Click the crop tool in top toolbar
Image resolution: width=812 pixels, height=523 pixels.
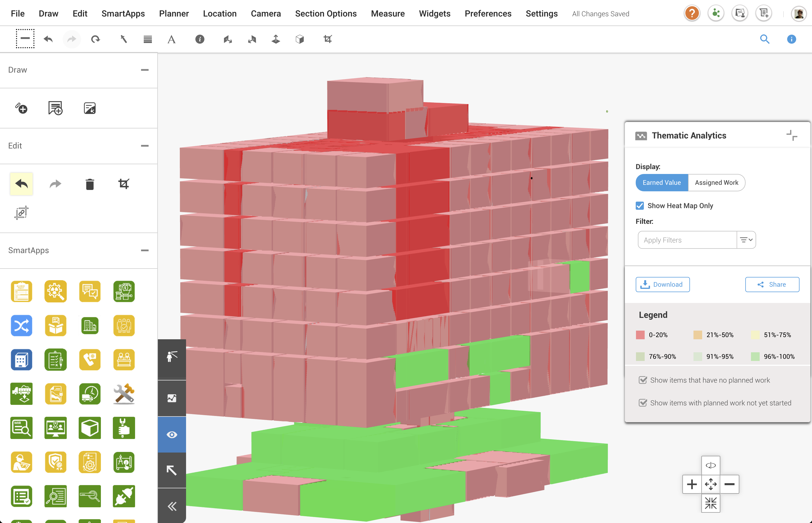327,39
